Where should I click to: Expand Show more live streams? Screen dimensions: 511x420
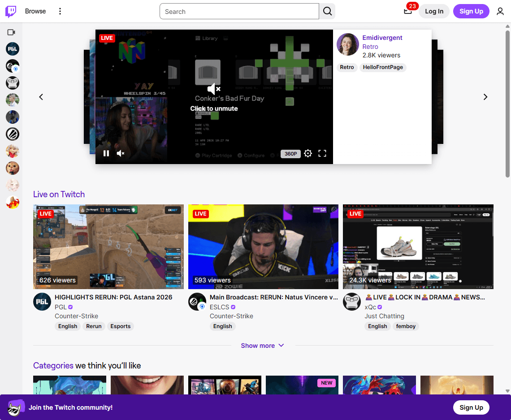click(x=262, y=346)
